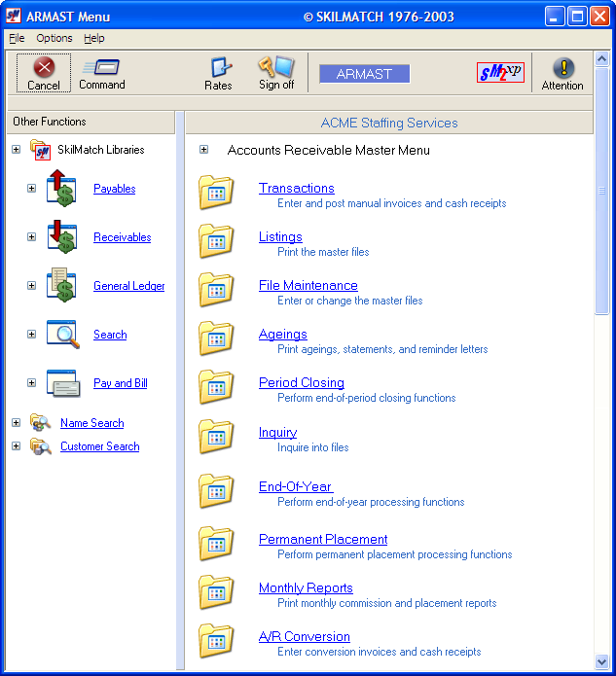This screenshot has width=616, height=676.
Task: Open the Rates toolbar icon
Action: (x=221, y=67)
